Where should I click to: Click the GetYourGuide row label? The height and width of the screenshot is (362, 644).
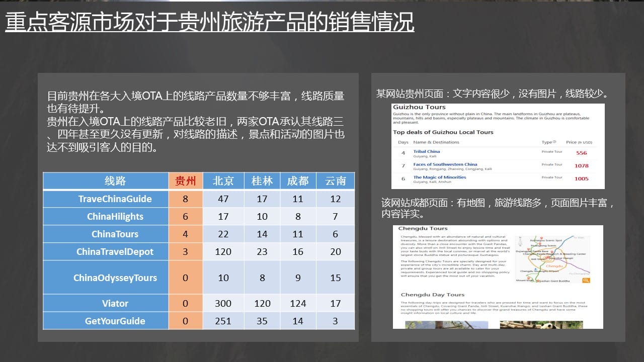coord(115,321)
